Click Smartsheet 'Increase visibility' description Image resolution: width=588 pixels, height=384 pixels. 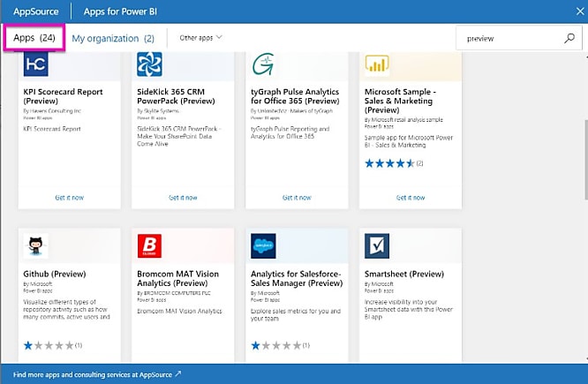pyautogui.click(x=409, y=309)
